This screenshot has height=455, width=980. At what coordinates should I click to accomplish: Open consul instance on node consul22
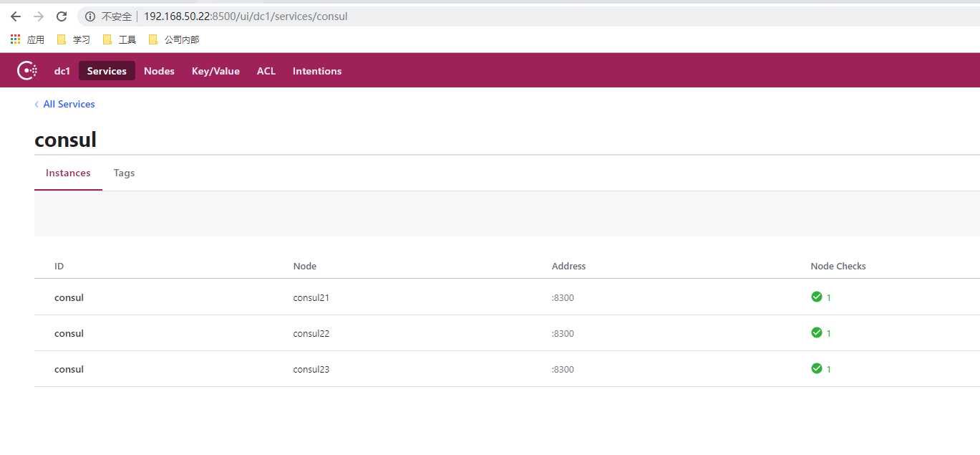(69, 333)
